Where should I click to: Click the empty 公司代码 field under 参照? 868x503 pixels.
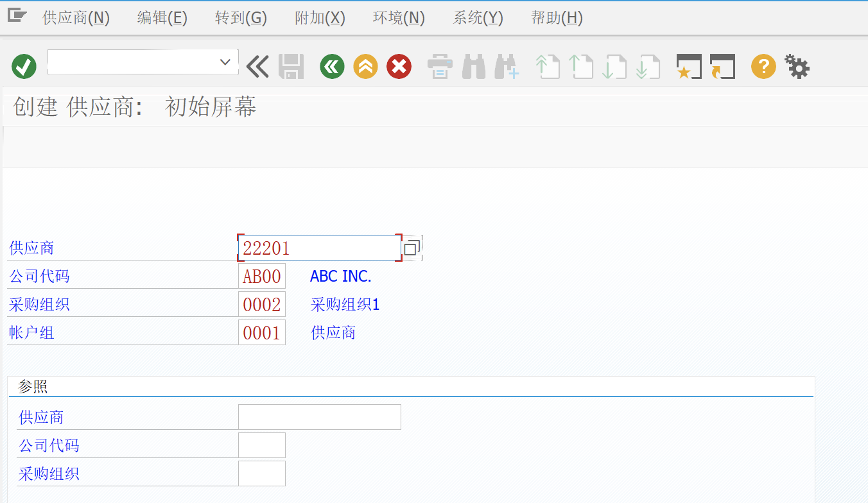(x=262, y=445)
